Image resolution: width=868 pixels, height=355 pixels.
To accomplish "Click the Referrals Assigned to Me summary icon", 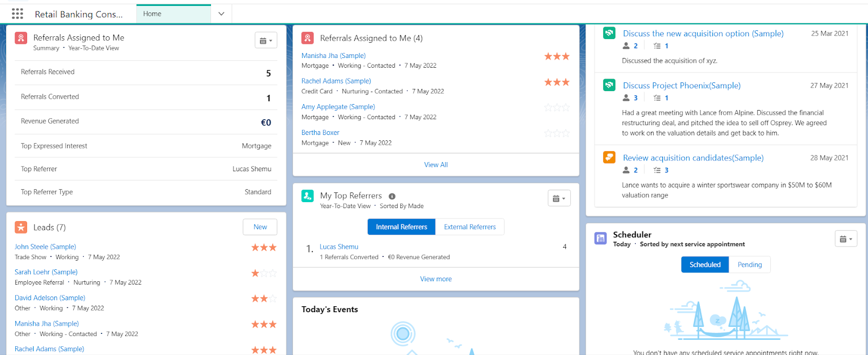I will [21, 38].
